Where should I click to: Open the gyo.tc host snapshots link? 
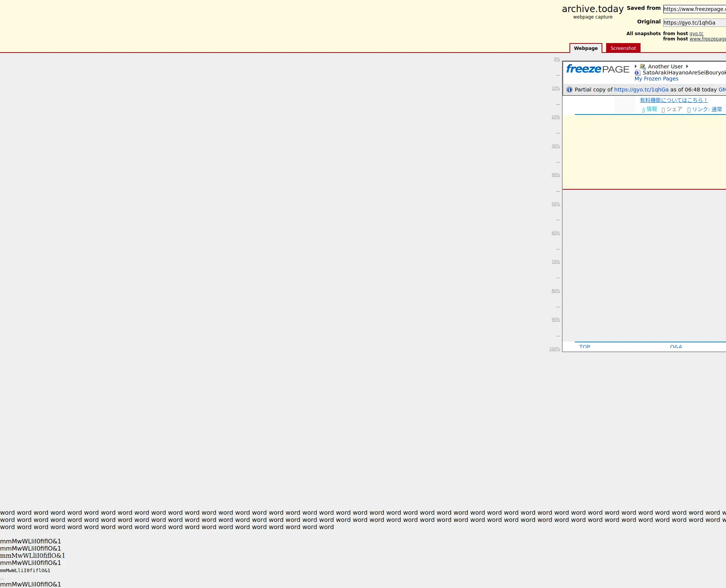pyautogui.click(x=696, y=34)
